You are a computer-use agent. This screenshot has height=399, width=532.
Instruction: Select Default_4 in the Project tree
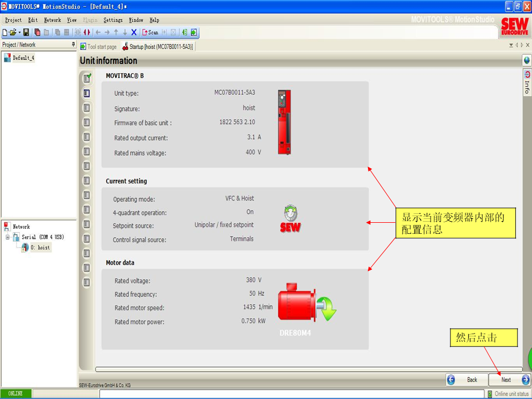[23, 58]
